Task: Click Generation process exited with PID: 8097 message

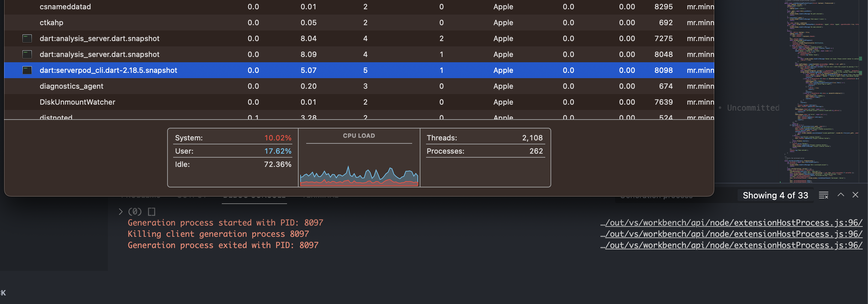Action: (x=223, y=245)
